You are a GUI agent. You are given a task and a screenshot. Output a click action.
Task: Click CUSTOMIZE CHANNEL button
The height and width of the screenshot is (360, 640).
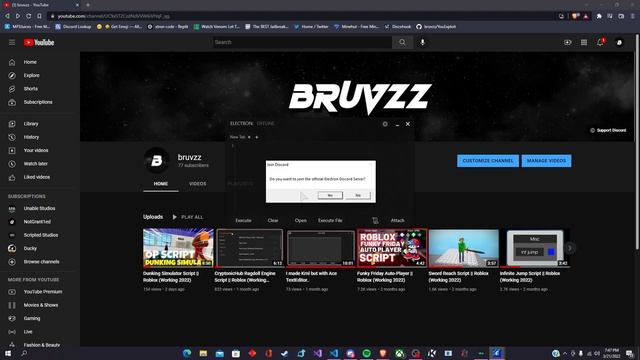point(488,161)
